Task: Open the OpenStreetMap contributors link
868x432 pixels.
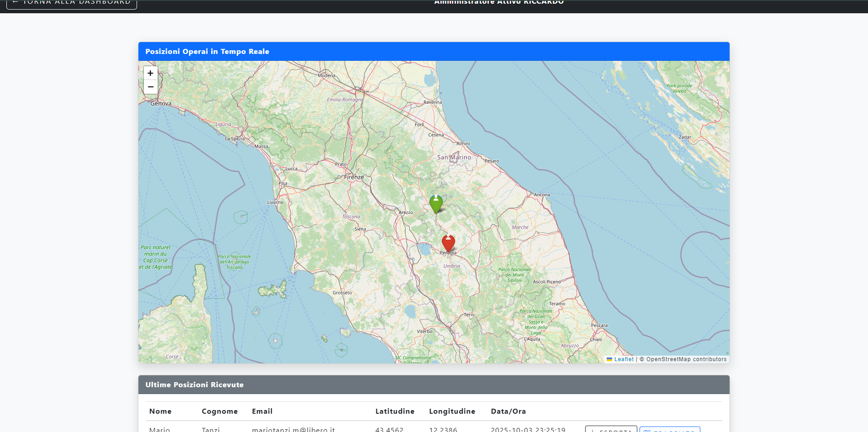Action: pyautogui.click(x=686, y=359)
